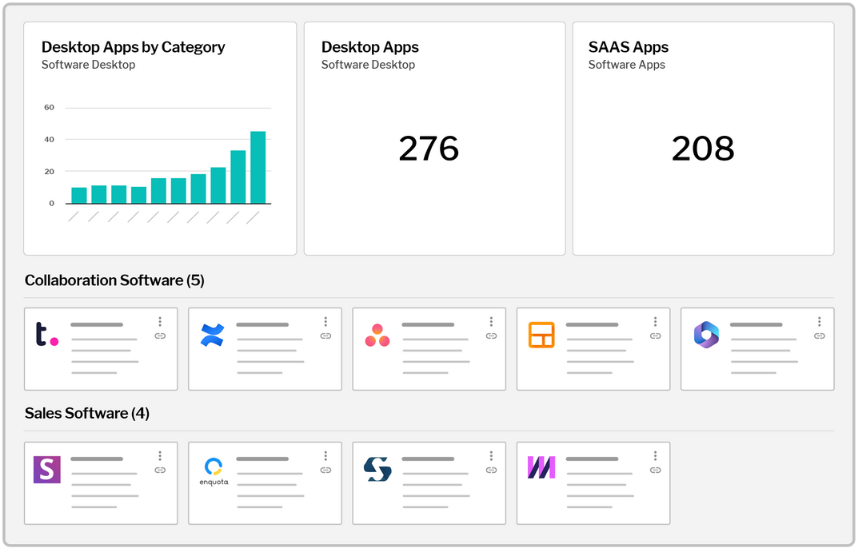This screenshot has width=858, height=548.
Task: Open more options on Microsoft 365 card
Action: pos(819,321)
